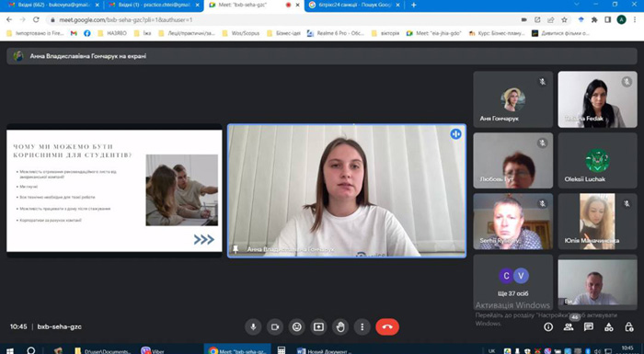Image resolution: width=644 pixels, height=354 pixels.
Task: Open Viber from the Windows taskbar
Action: [153, 350]
